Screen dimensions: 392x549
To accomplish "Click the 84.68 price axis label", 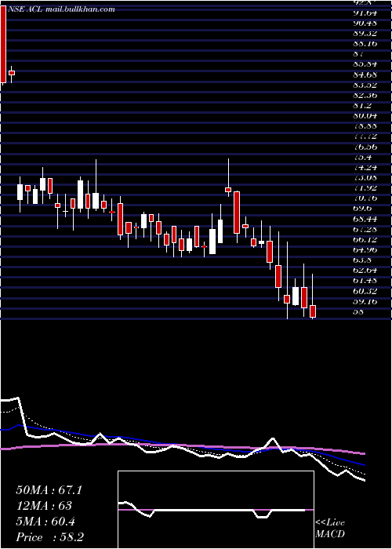I will coord(365,75).
